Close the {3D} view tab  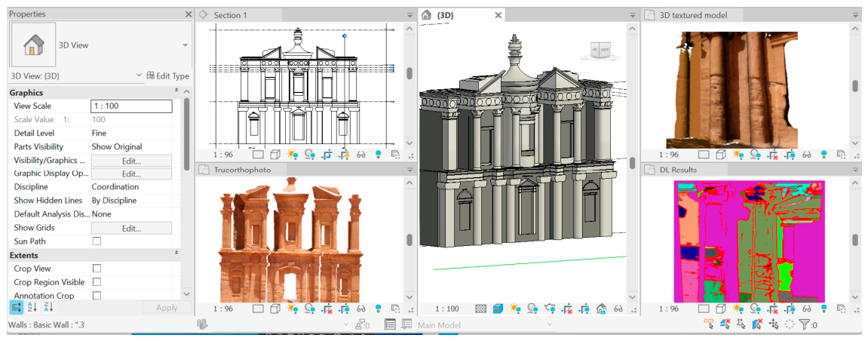[498, 15]
